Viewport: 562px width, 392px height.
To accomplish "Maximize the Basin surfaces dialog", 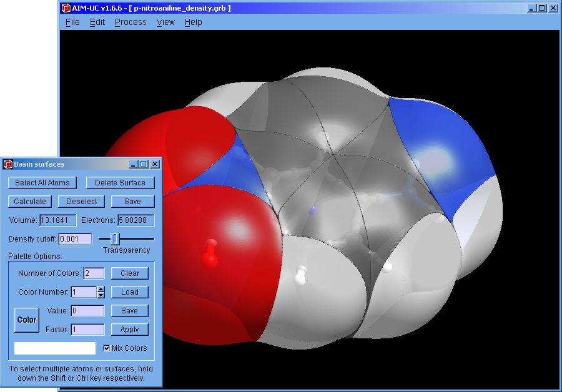I will 144,164.
